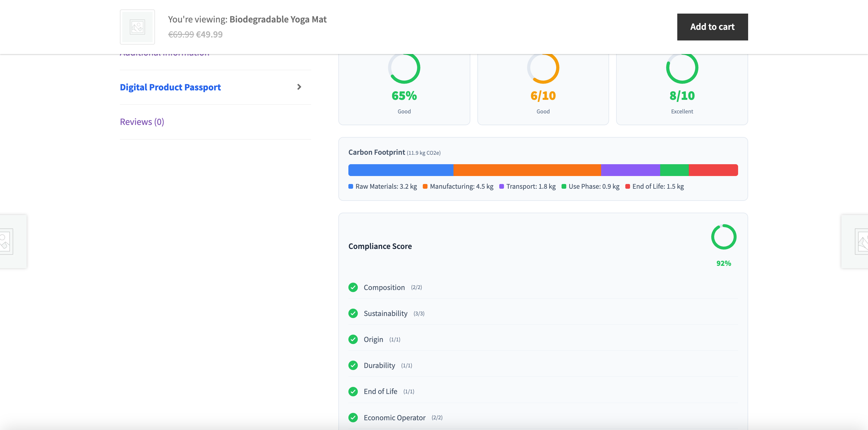Open the Digital Product Passport tab

point(170,87)
